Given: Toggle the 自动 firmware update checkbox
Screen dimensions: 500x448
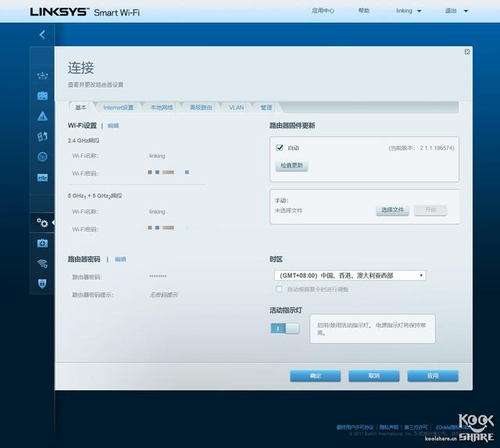Looking at the screenshot, I should [x=280, y=148].
